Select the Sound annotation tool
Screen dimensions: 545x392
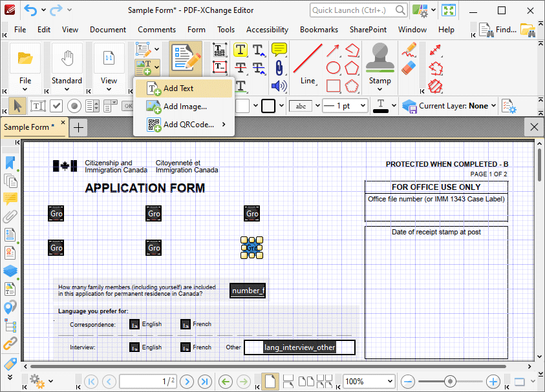(x=279, y=86)
